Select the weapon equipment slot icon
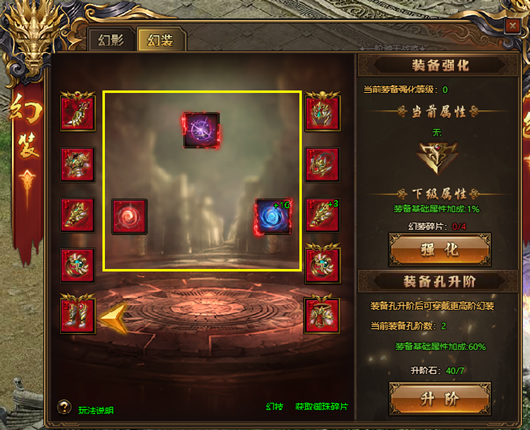The width and height of the screenshot is (530, 430). coord(78,113)
